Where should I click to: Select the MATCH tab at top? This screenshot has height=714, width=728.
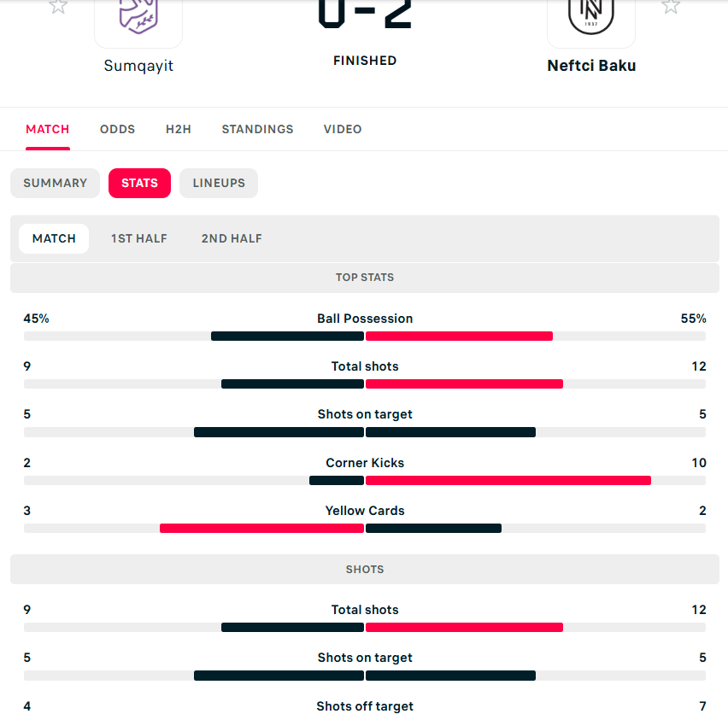pos(48,130)
